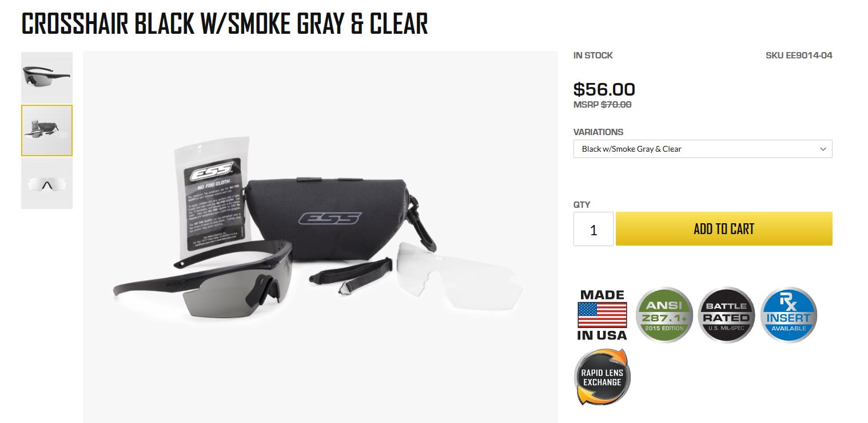
Task: Click the $56.00 sale price
Action: 604,89
